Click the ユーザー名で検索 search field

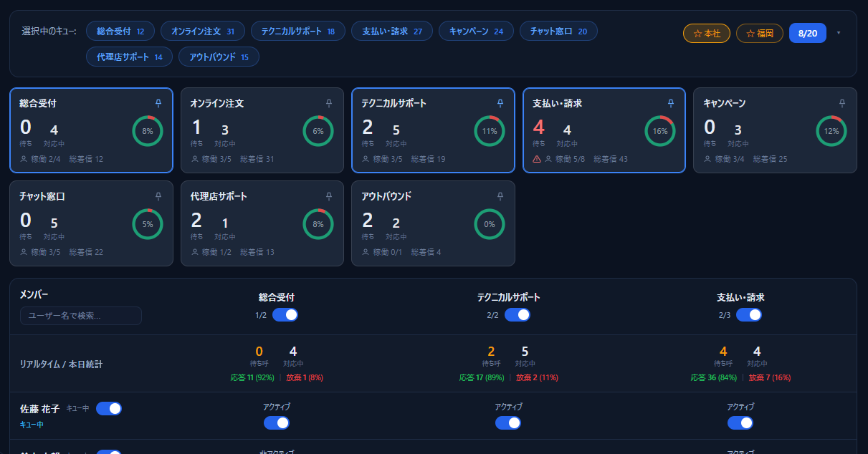tap(81, 316)
